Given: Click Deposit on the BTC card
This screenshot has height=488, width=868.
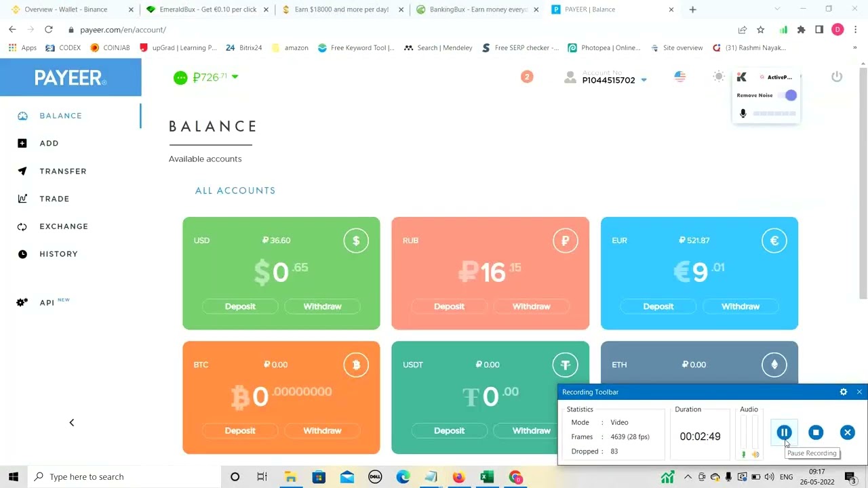Looking at the screenshot, I should pyautogui.click(x=240, y=430).
